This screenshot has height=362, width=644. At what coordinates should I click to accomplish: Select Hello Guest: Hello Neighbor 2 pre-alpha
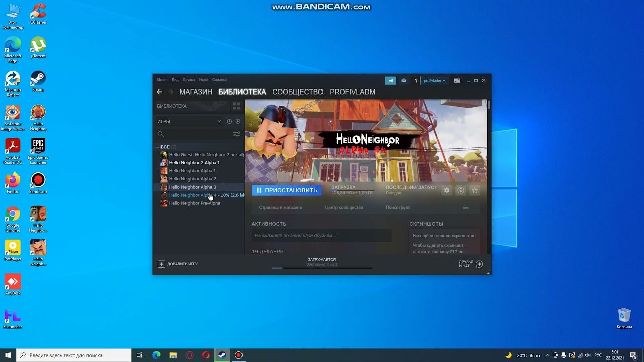[203, 155]
